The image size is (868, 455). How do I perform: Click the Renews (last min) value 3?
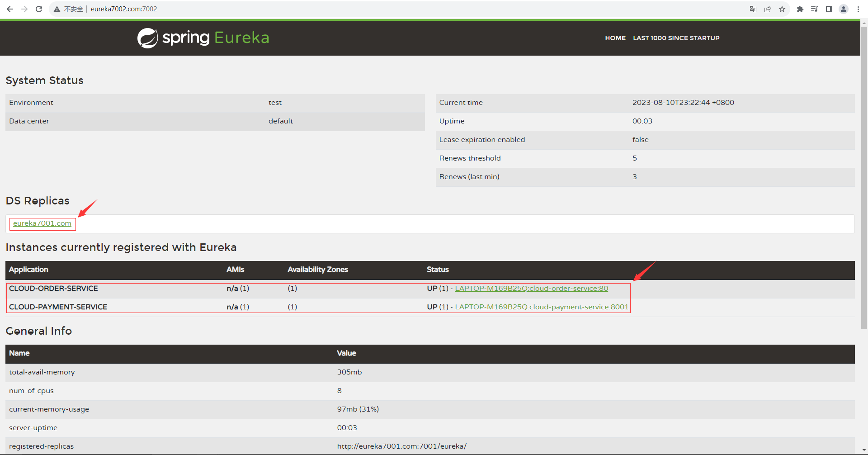coord(635,177)
